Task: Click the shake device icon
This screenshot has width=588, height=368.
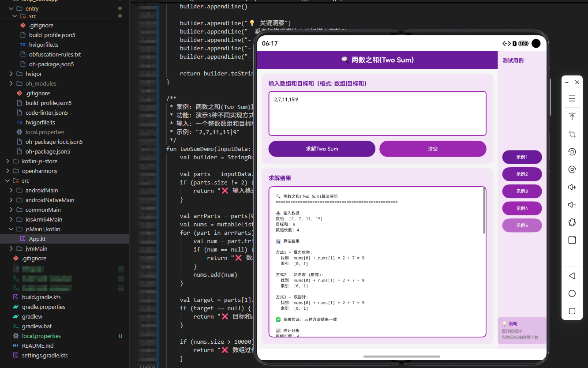Action: [x=572, y=222]
